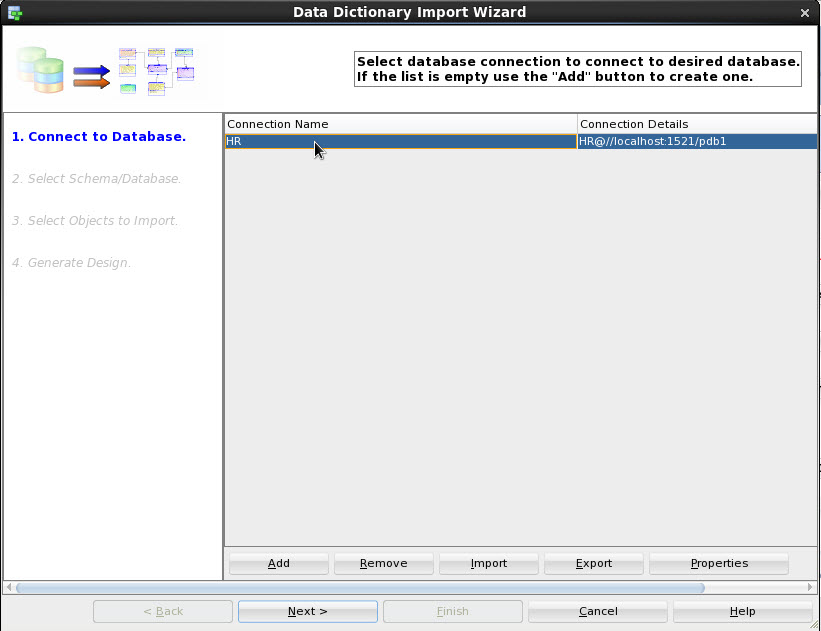The width and height of the screenshot is (821, 631).
Task: Click Next to proceed in the wizard
Action: (x=307, y=611)
